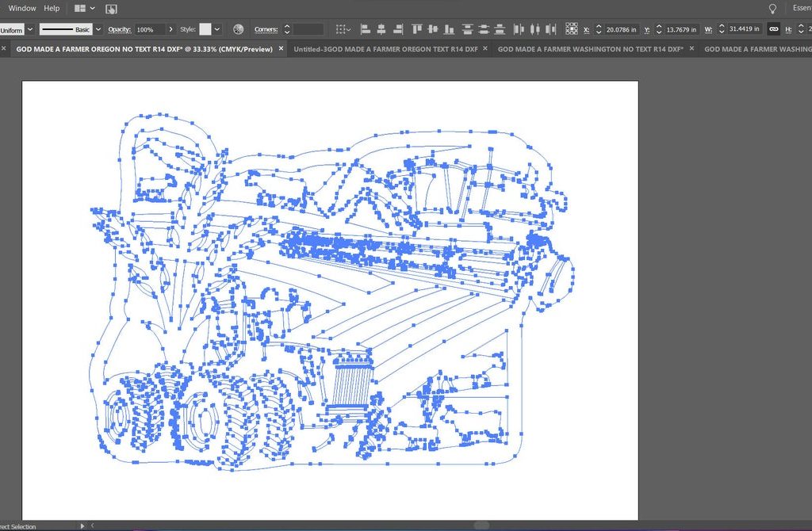The image size is (812, 531).
Task: Select the reference point locator grid
Action: pos(572,29)
